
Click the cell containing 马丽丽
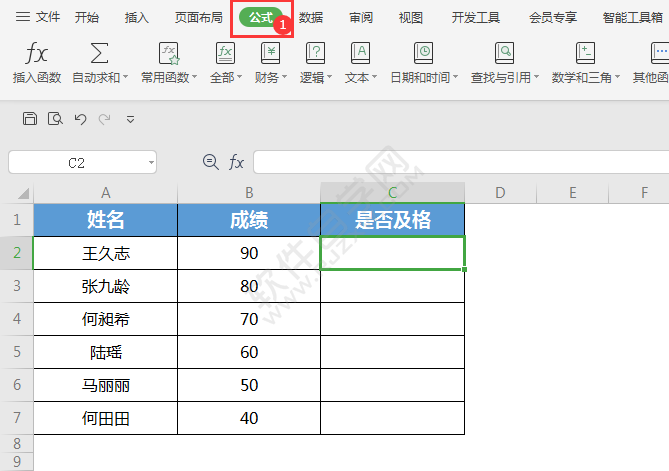point(105,385)
